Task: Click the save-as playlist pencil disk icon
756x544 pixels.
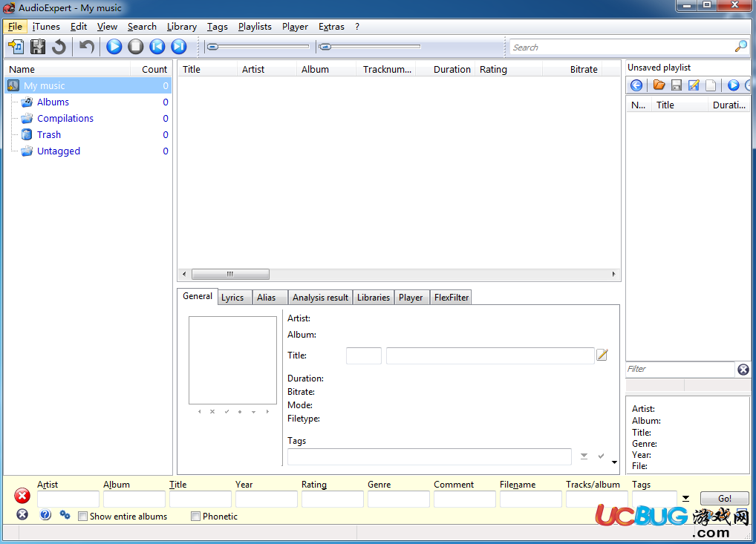Action: click(694, 85)
